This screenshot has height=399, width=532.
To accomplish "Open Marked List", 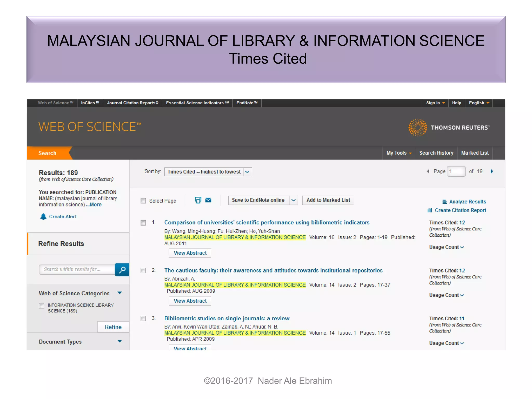I will coord(475,153).
